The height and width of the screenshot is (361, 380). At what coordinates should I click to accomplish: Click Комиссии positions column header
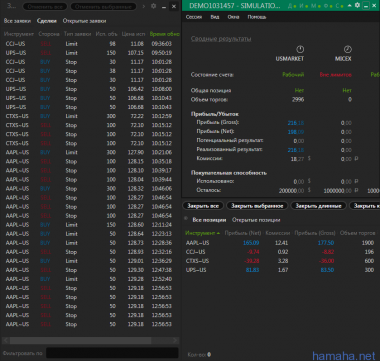278,233
